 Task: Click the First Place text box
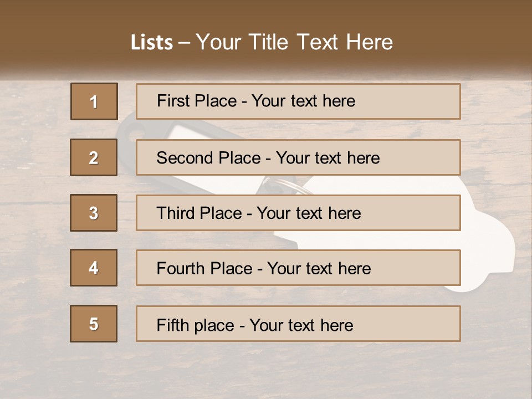(298, 101)
